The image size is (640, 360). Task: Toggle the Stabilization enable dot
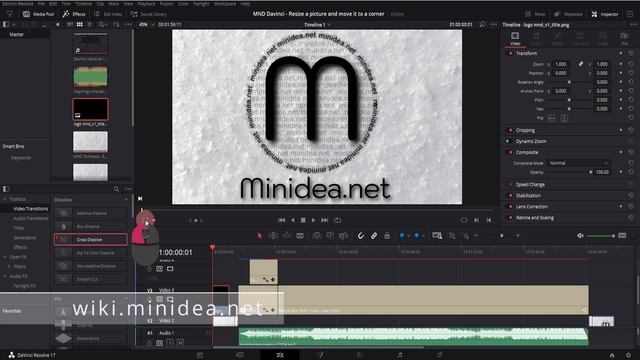click(510, 196)
